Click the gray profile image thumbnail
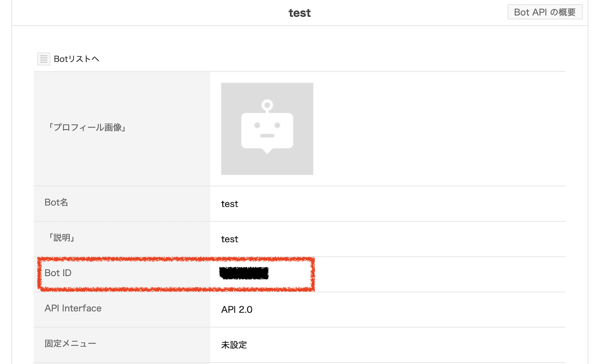Screen dimensions: 599x364 [x=267, y=129]
